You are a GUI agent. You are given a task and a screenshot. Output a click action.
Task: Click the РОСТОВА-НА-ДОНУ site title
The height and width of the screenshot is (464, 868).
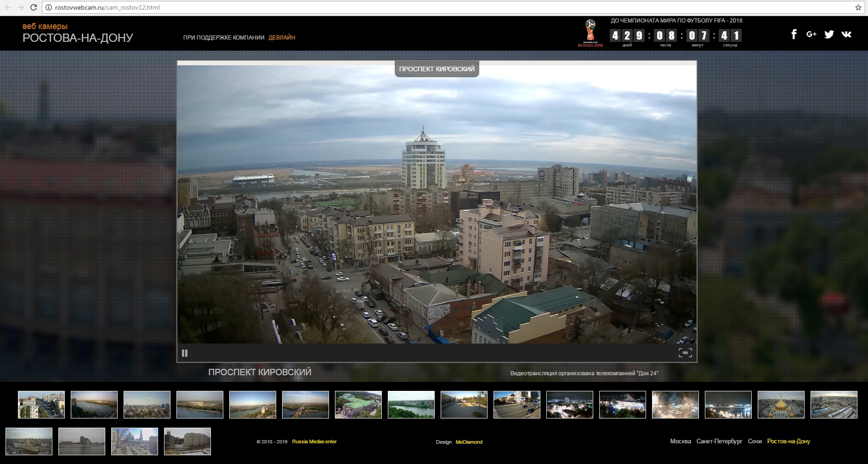click(78, 38)
